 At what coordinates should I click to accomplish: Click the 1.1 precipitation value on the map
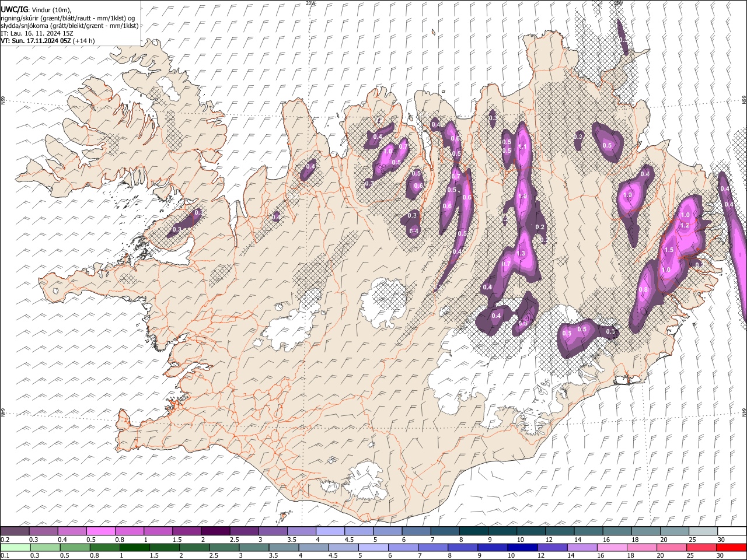click(523, 147)
